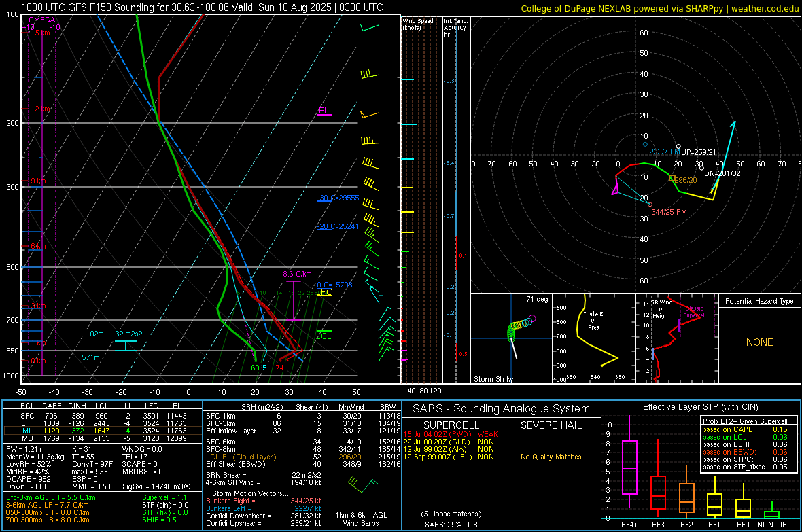
Task: Select the EFF parcel row
Action: [103, 423]
